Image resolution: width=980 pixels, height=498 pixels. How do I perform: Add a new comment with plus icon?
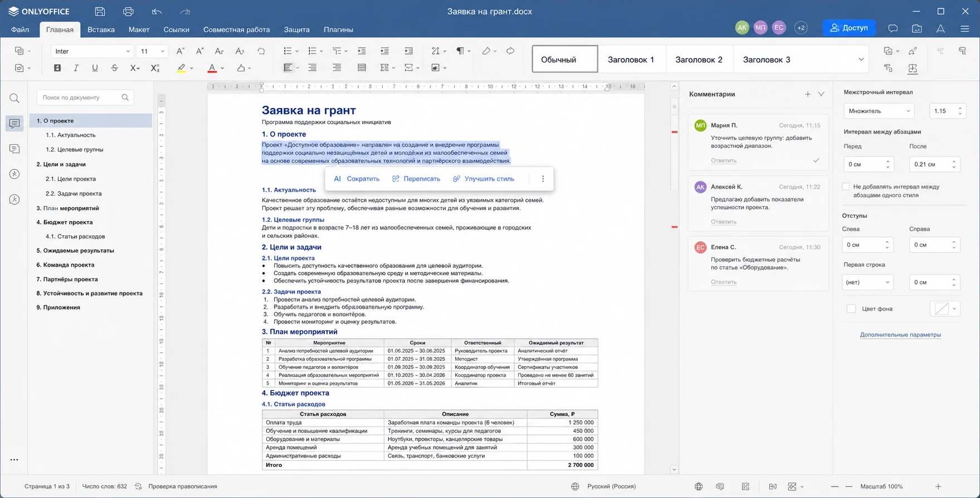click(808, 94)
